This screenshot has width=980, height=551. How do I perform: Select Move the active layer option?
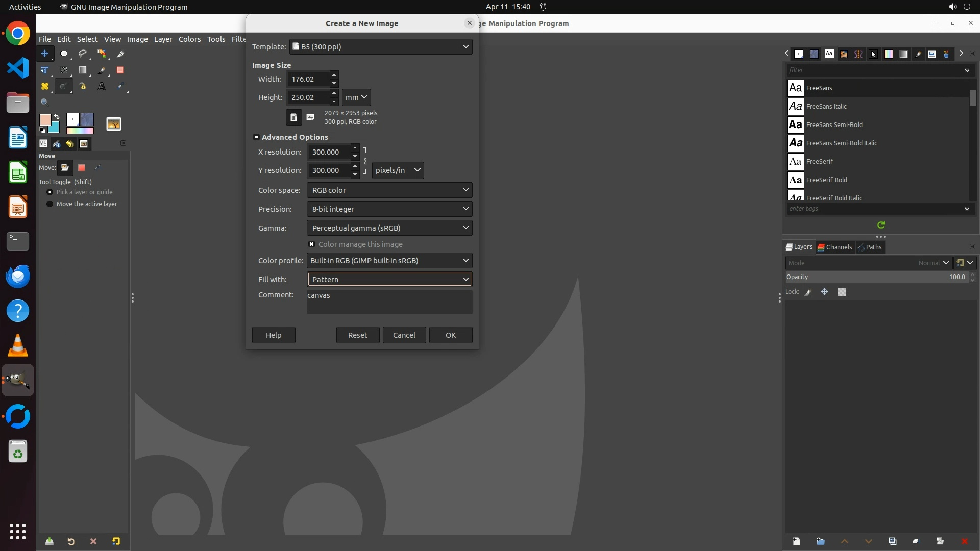point(50,204)
